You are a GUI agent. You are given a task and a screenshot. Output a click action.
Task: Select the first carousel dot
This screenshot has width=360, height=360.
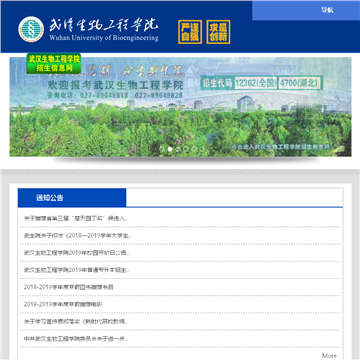162,149
